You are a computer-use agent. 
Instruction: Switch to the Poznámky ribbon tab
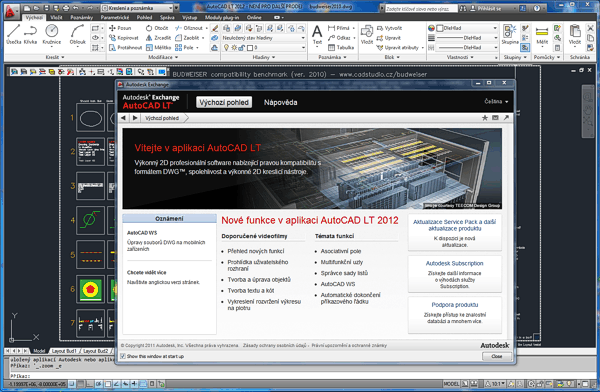coord(82,17)
